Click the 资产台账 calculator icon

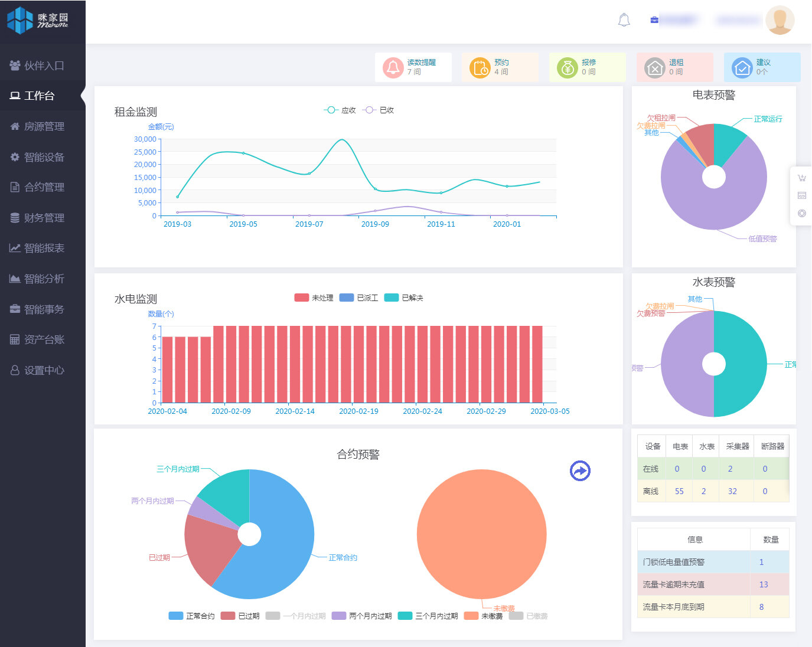coord(15,339)
